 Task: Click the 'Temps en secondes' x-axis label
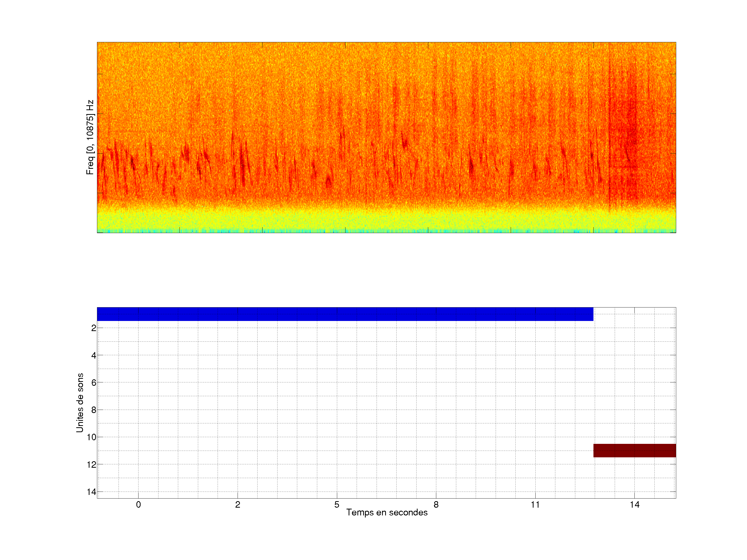click(387, 512)
